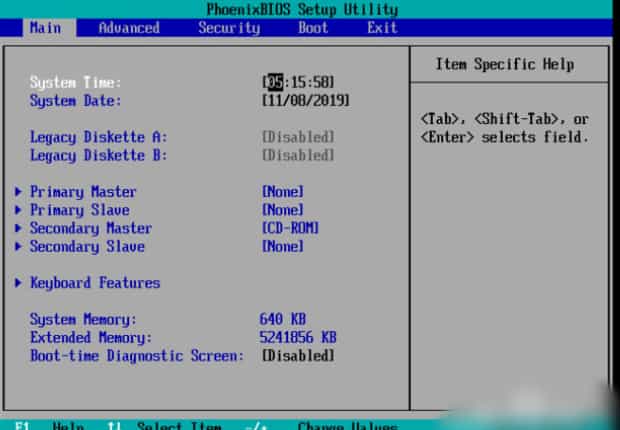Click the 5241856 KB value
The height and width of the screenshot is (430, 620).
pos(298,337)
